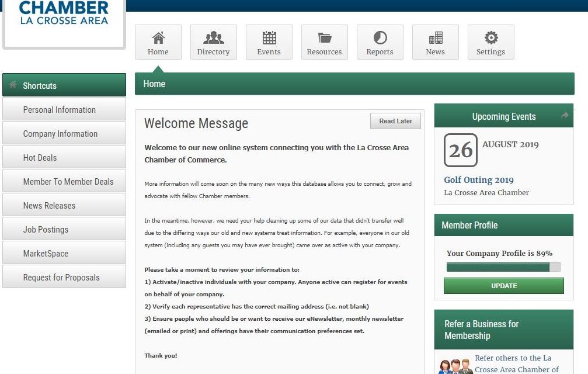This screenshot has width=588, height=374.
Task: Click the Thank you! text
Action: click(x=161, y=356)
